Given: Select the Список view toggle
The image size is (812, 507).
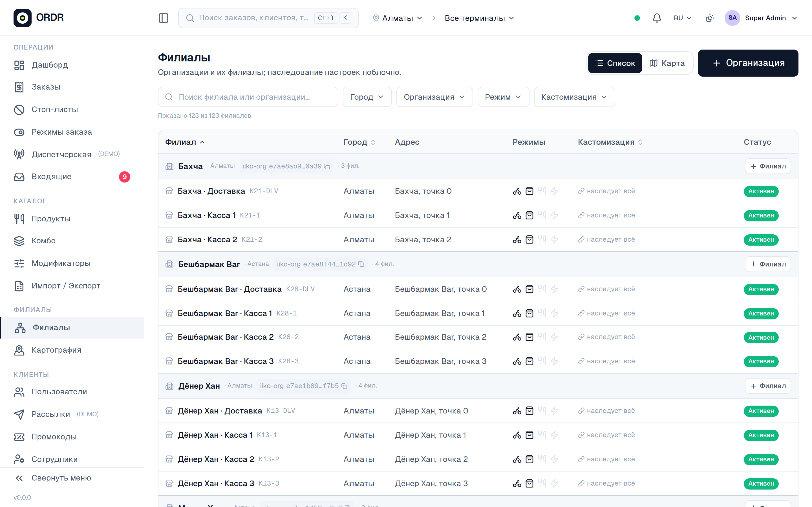Looking at the screenshot, I should 615,63.
